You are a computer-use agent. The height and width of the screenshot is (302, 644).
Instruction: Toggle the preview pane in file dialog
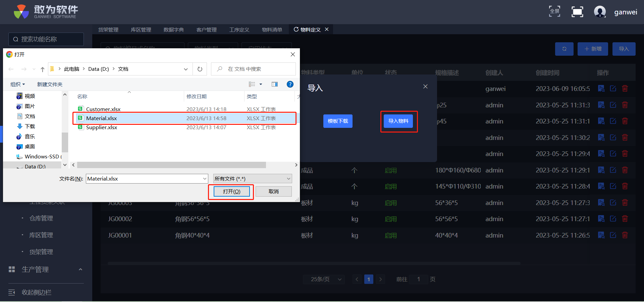[275, 84]
